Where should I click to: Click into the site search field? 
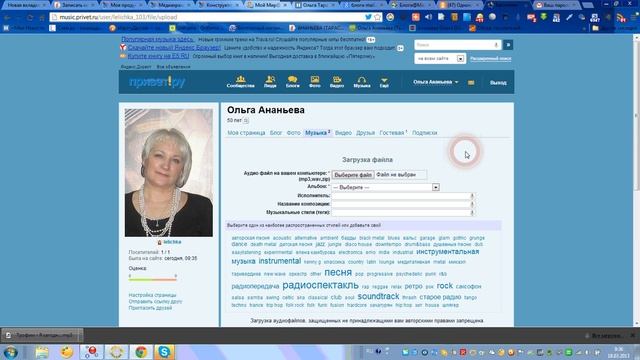(x=458, y=44)
